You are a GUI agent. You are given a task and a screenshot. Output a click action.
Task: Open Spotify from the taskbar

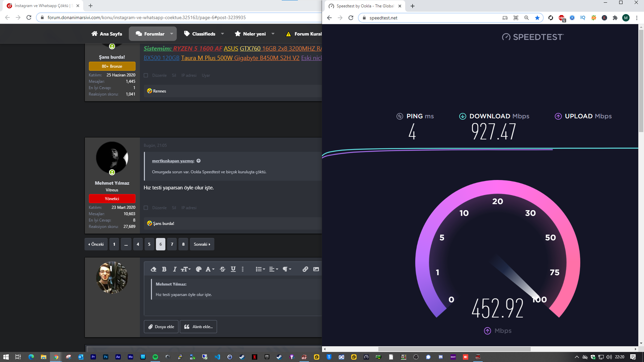coord(155,357)
